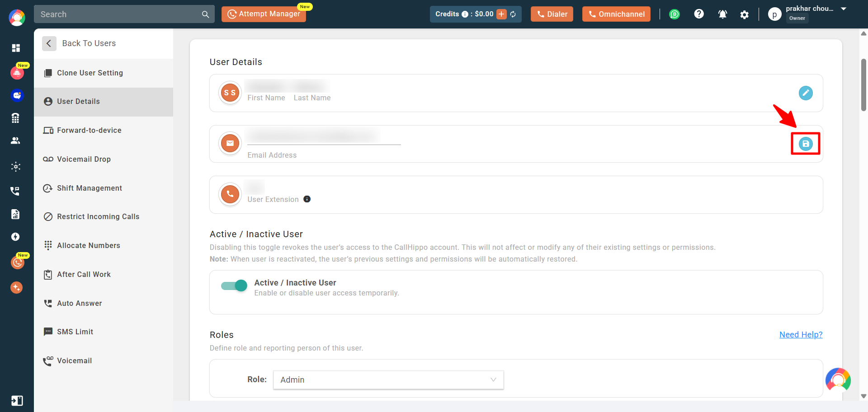Screen dimensions: 868x412
Task: Open the reports document sidebar icon
Action: [15, 214]
